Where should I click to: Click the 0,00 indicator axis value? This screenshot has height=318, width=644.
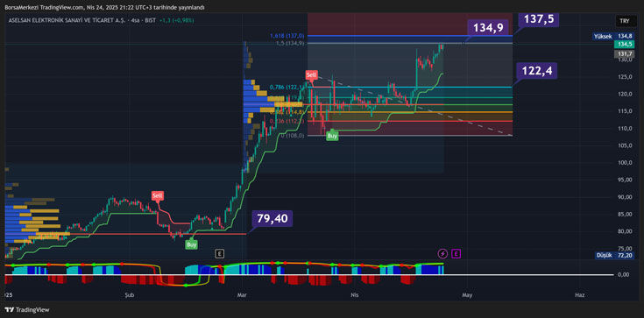(624, 274)
